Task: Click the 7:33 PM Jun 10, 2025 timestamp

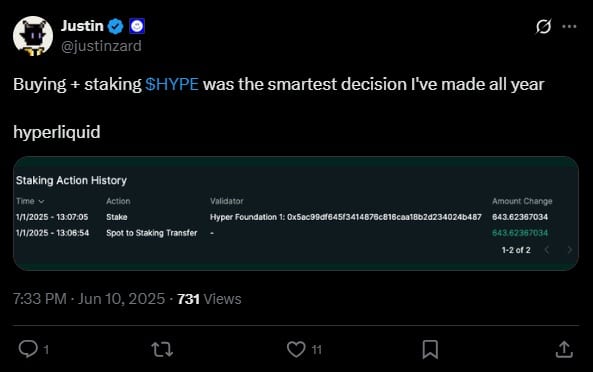Action: click(89, 299)
